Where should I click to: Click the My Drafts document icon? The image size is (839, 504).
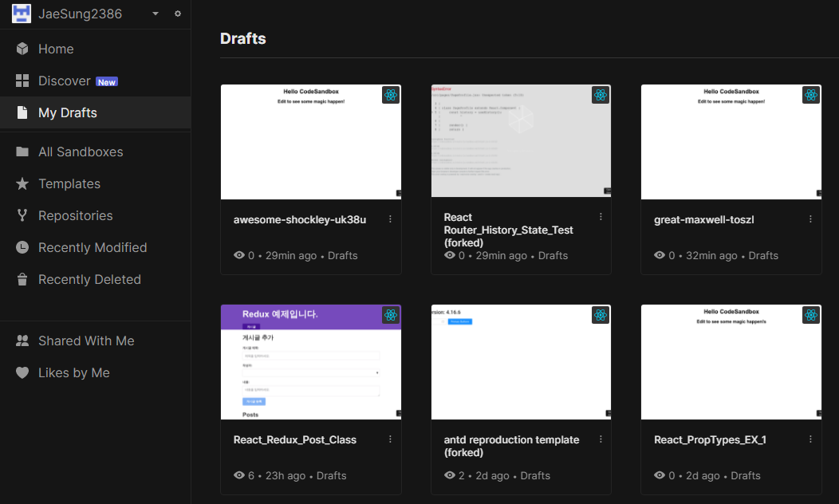[x=22, y=112]
